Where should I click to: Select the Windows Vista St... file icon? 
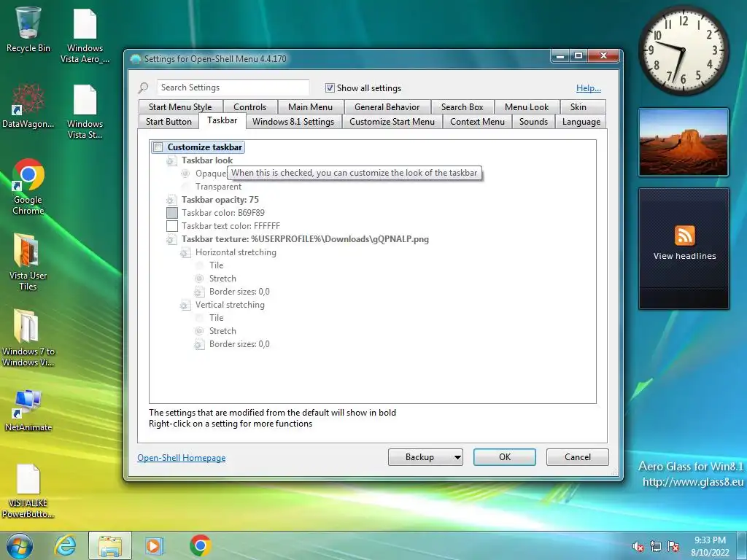(x=85, y=112)
